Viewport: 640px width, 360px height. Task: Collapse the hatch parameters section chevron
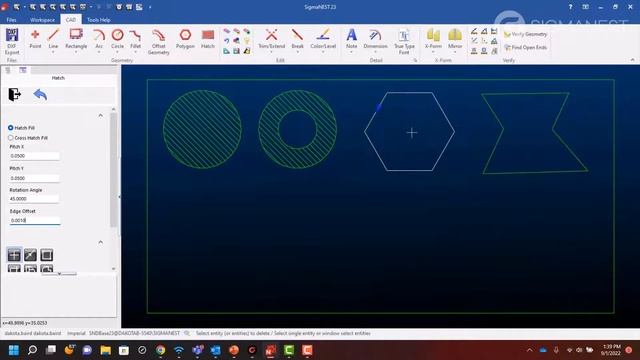[x=100, y=116]
